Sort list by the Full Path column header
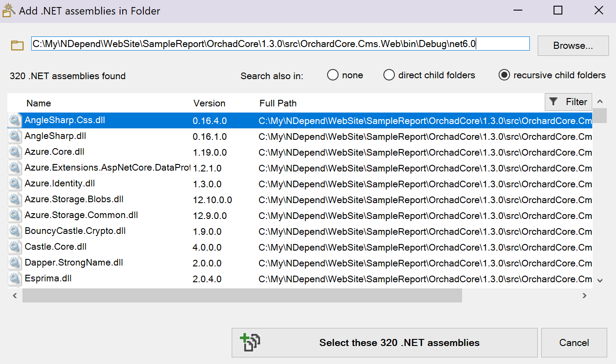616x364 pixels. click(x=278, y=103)
